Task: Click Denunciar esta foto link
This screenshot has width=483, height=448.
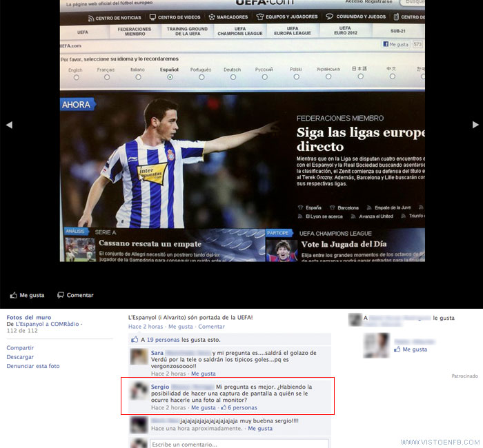Action: click(33, 366)
